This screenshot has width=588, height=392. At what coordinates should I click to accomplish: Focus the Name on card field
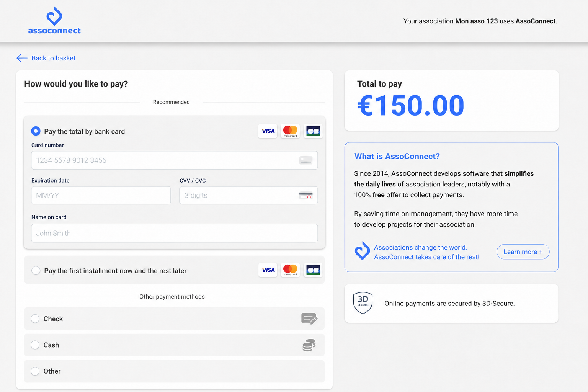175,233
